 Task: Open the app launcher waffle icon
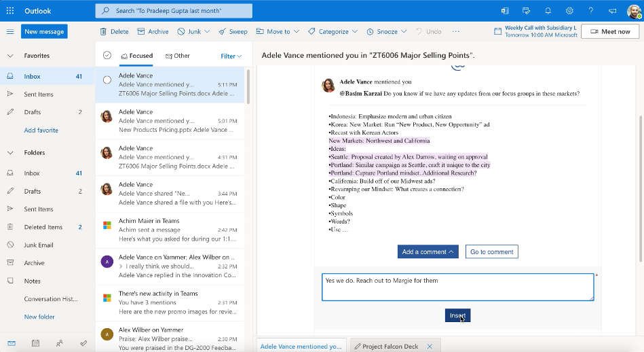pyautogui.click(x=10, y=11)
